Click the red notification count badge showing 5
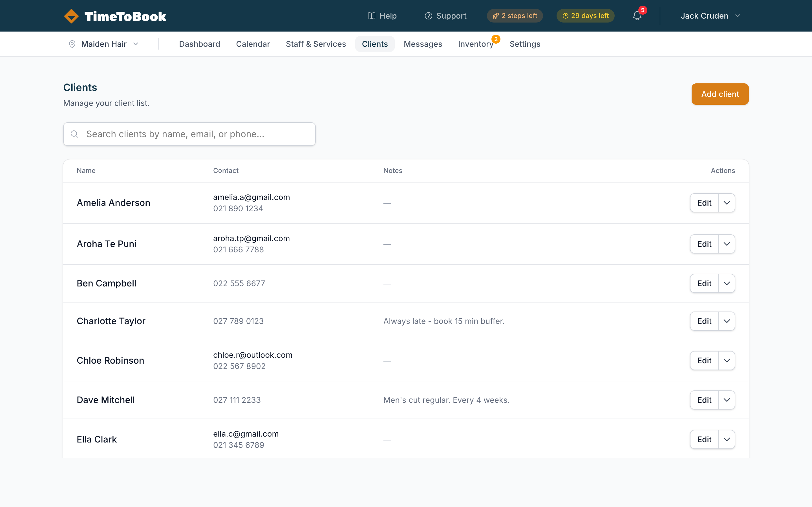Image resolution: width=812 pixels, height=507 pixels. pos(643,10)
